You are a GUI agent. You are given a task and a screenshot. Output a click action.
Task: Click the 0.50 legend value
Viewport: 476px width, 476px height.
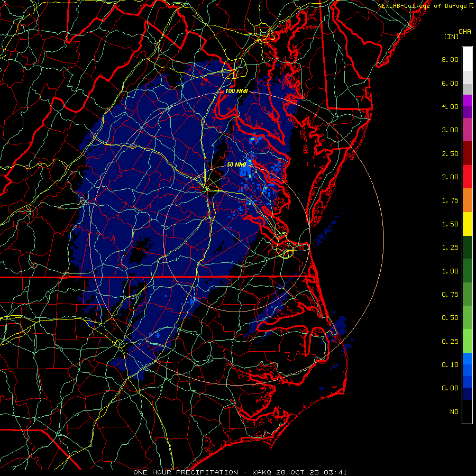(450, 318)
